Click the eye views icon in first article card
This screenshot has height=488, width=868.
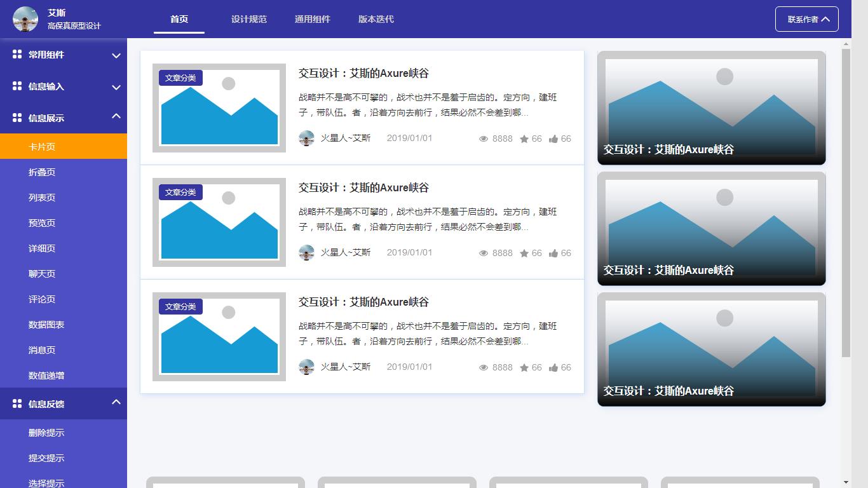point(484,139)
